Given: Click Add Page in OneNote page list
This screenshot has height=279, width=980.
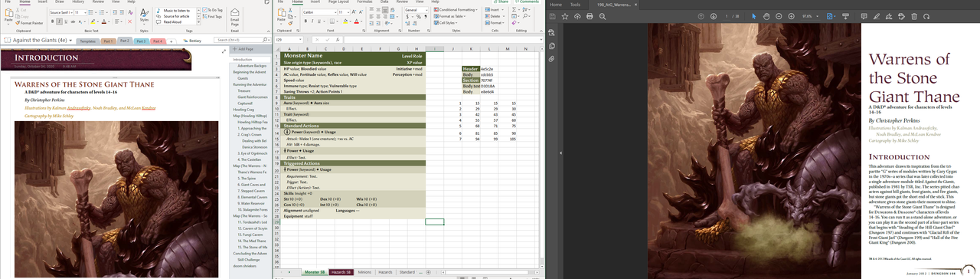Looking at the screenshot, I should pyautogui.click(x=245, y=49).
